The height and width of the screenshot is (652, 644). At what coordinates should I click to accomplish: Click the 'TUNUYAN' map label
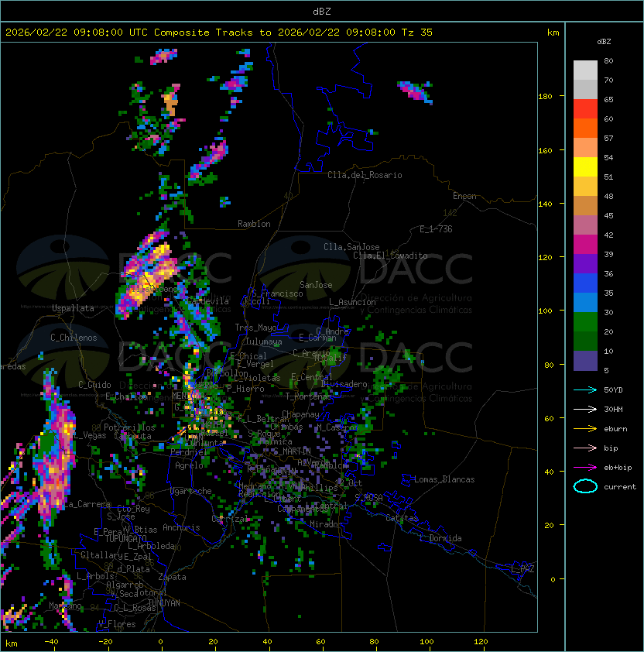(164, 603)
